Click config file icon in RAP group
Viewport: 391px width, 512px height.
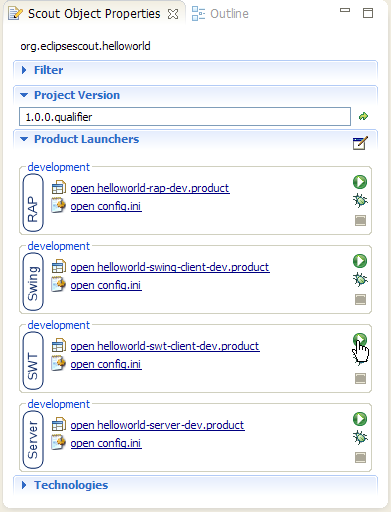[59, 205]
